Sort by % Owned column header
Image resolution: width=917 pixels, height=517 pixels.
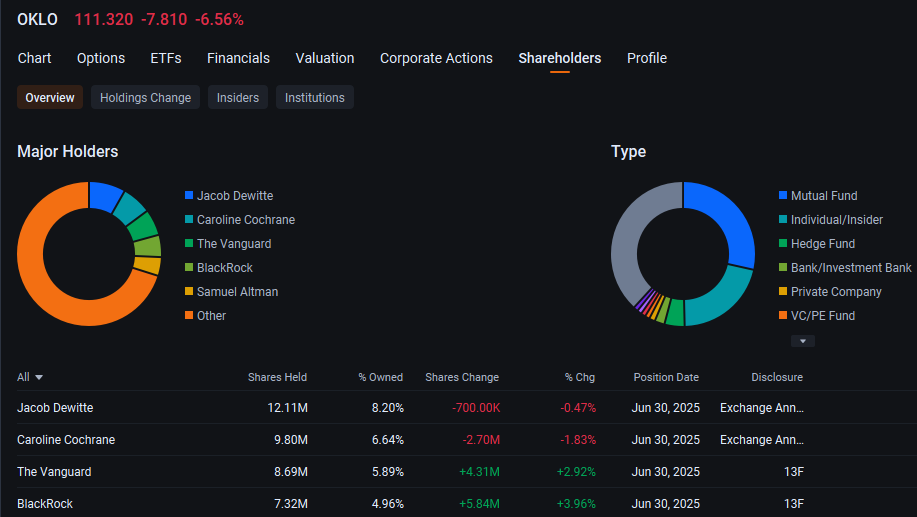tap(380, 377)
